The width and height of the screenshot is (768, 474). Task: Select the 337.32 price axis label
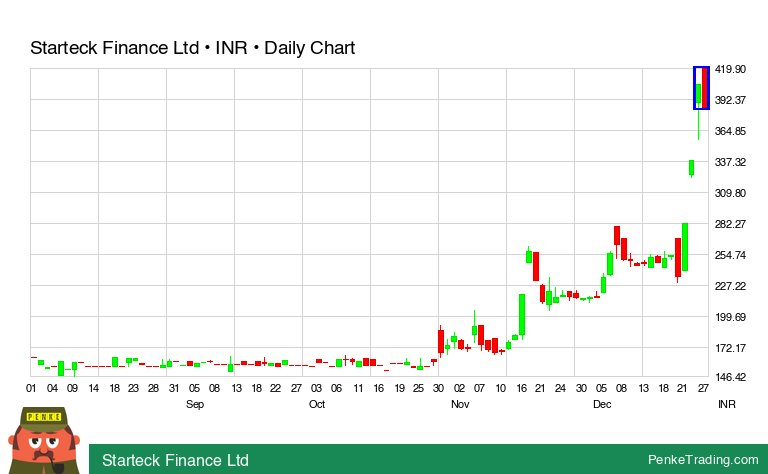(730, 162)
